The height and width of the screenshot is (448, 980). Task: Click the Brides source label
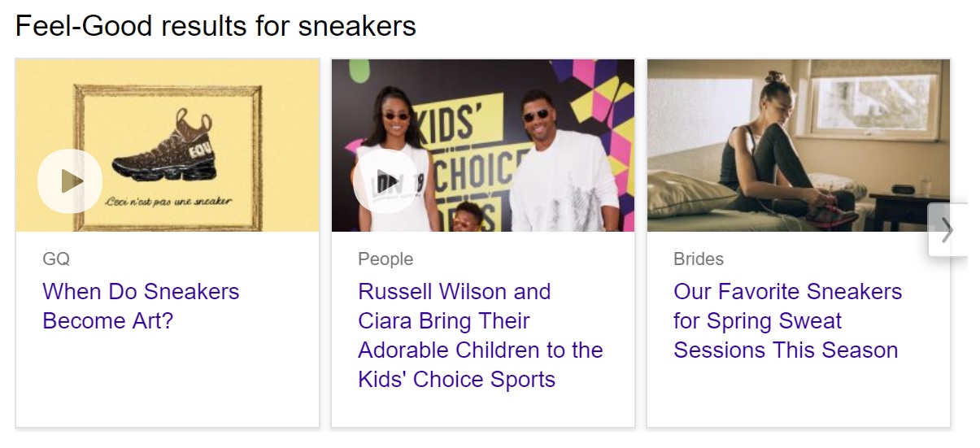(699, 259)
